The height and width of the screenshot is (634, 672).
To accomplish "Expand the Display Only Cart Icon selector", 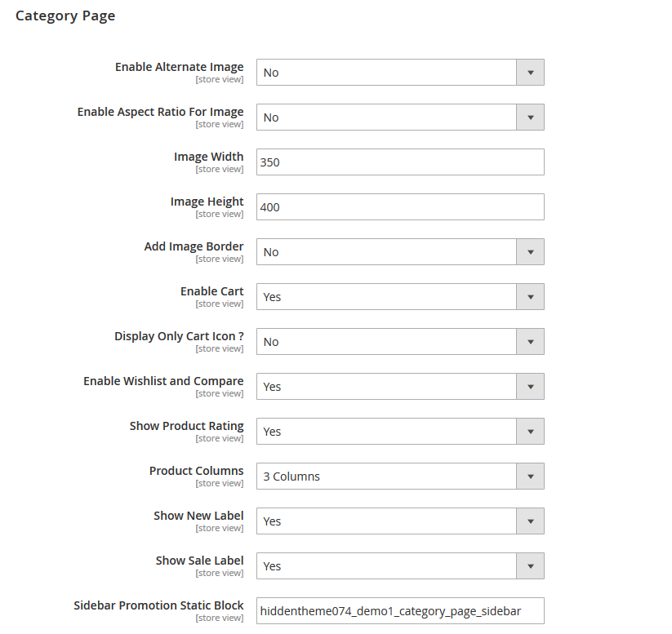I will point(530,341).
